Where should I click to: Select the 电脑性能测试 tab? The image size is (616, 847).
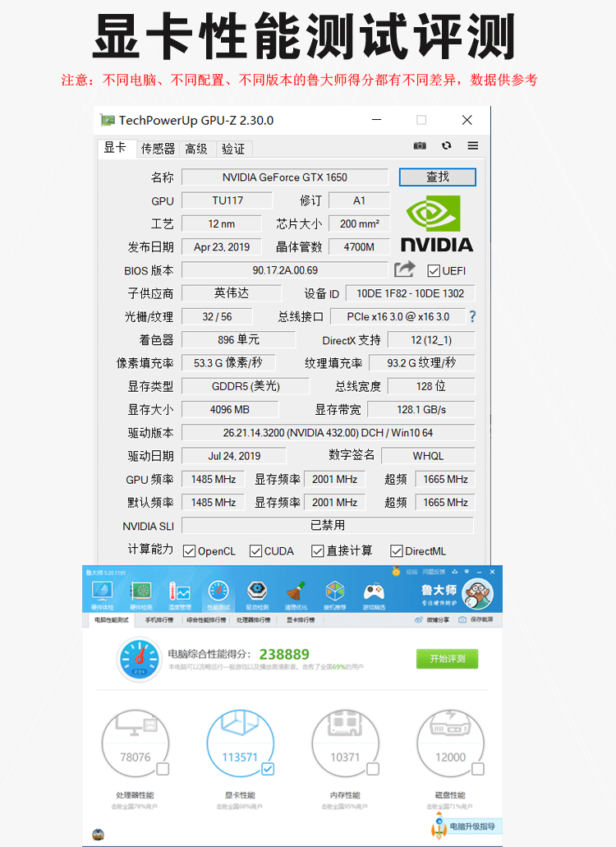coord(111,620)
